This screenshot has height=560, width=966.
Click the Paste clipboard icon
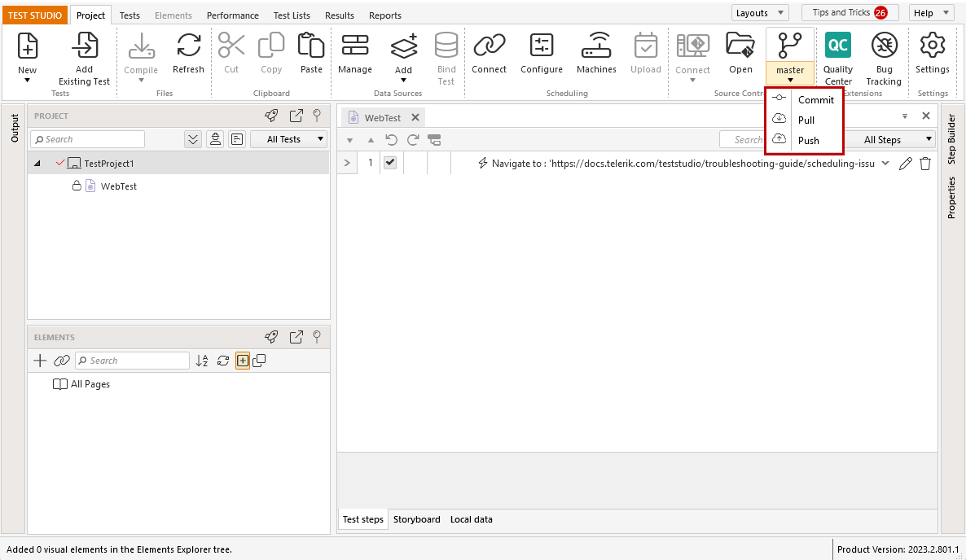tap(311, 46)
